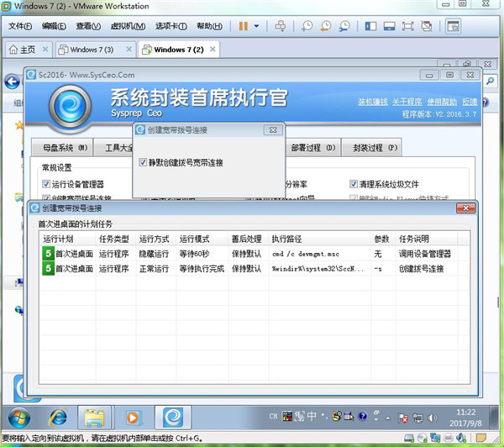Image resolution: width=504 pixels, height=447 pixels.
Task: Take a snapshot of the virtual machine
Action: coord(307,26)
